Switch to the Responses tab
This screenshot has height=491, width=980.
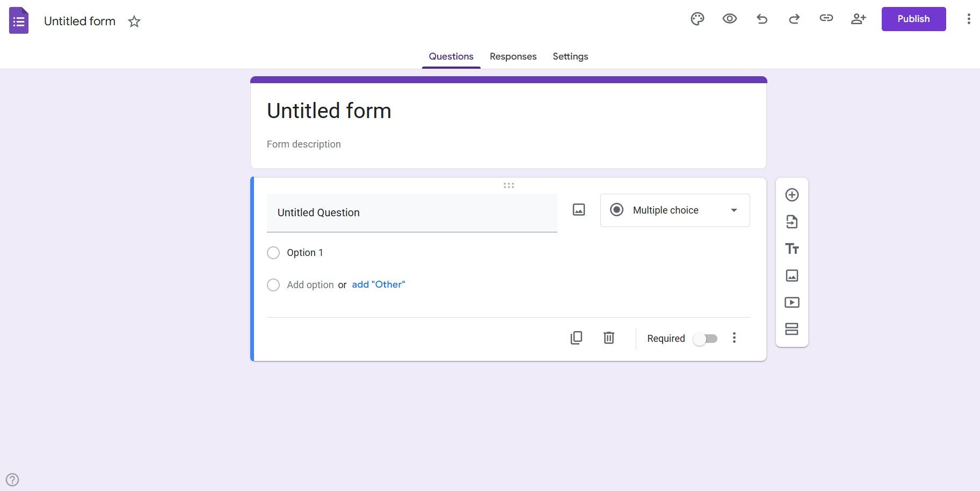click(x=512, y=56)
